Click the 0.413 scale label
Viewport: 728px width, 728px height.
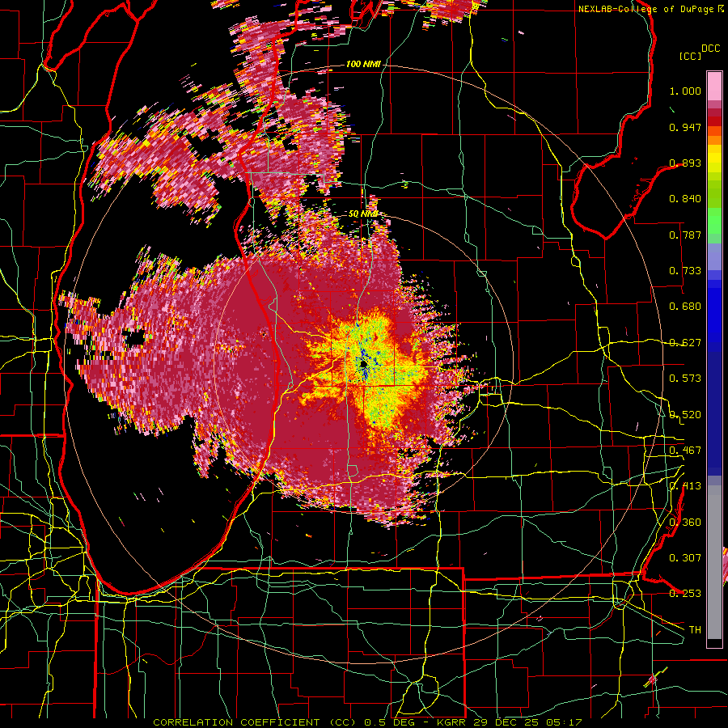pyautogui.click(x=685, y=486)
